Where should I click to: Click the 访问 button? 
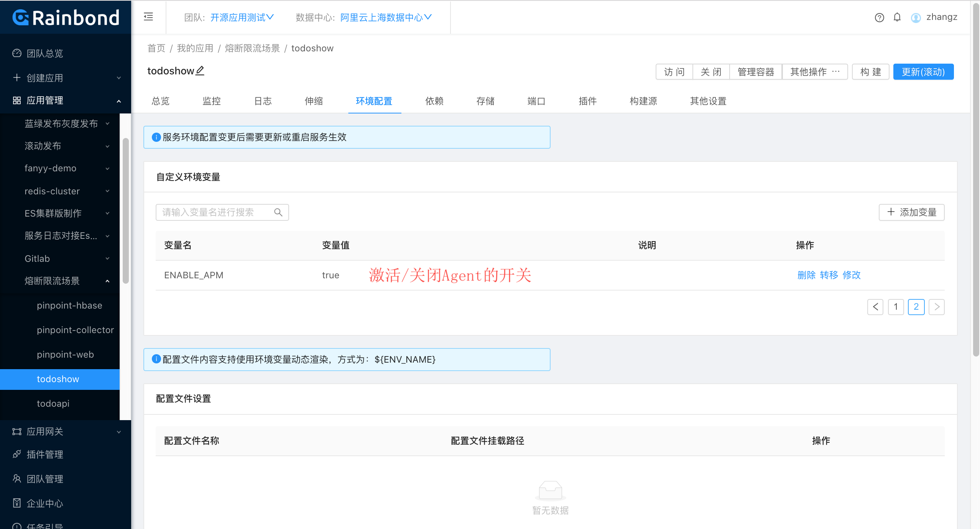point(674,72)
